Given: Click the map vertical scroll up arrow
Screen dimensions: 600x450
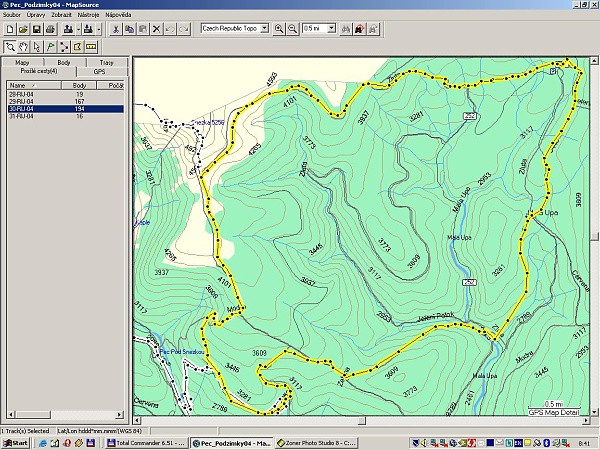Looking at the screenshot, I should tap(594, 60).
